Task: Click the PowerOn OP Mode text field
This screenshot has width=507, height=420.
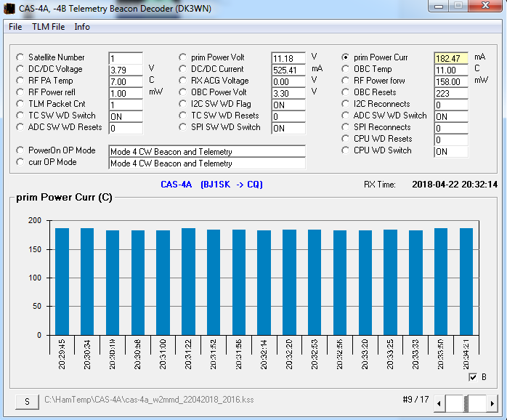Action: [x=206, y=152]
